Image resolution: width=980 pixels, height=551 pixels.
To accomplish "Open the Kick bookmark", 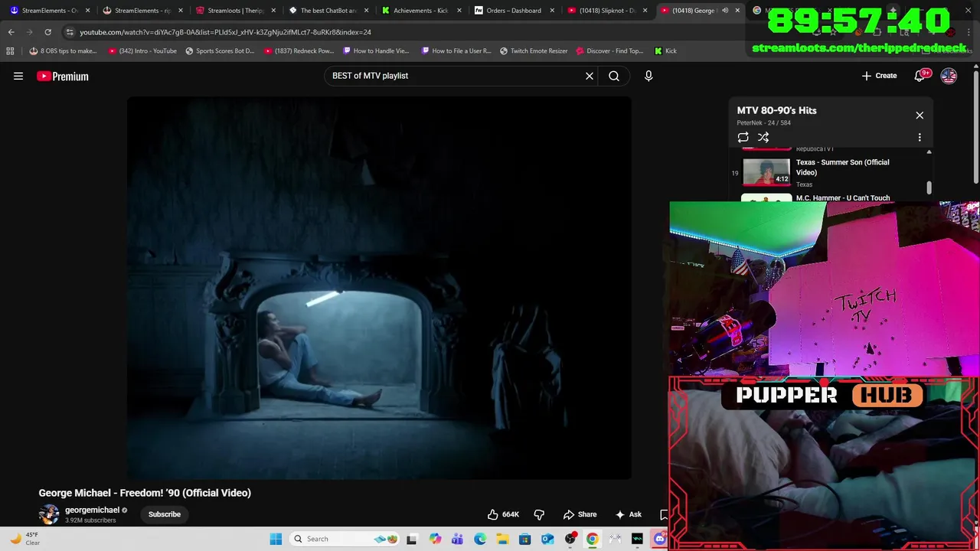I will pos(665,51).
